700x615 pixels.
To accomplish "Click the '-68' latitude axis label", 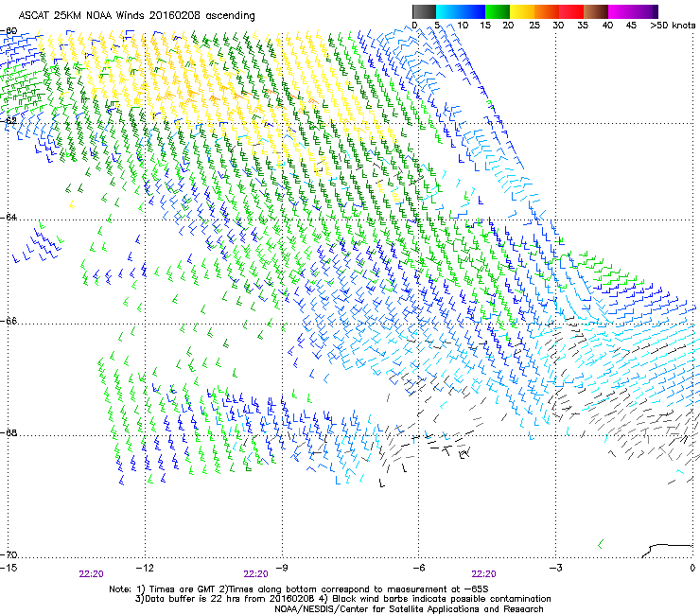I will pyautogui.click(x=9, y=432).
